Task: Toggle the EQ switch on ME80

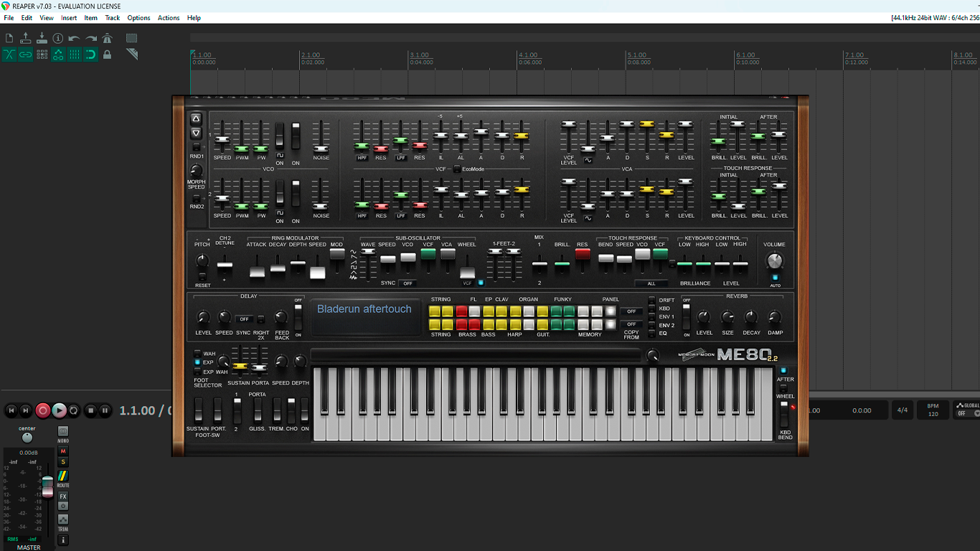Action: (x=651, y=333)
